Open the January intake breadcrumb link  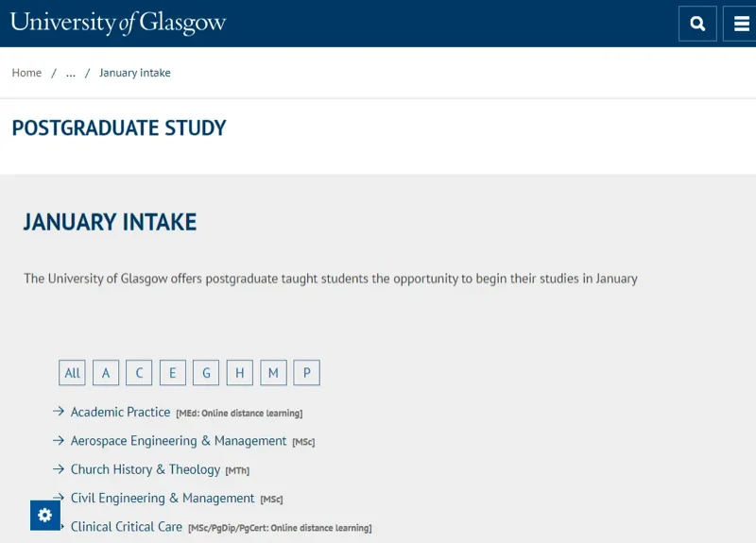click(134, 73)
